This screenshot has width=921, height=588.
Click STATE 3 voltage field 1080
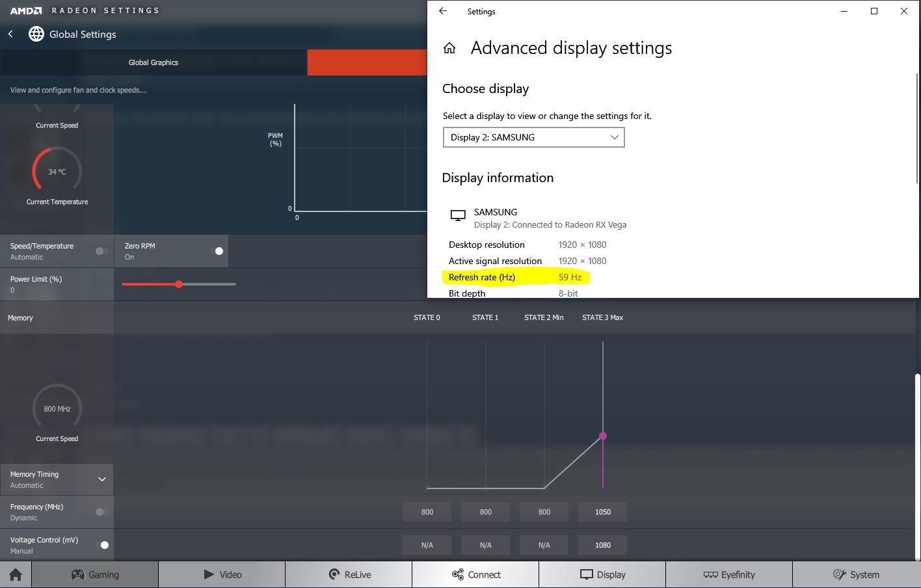tap(603, 545)
